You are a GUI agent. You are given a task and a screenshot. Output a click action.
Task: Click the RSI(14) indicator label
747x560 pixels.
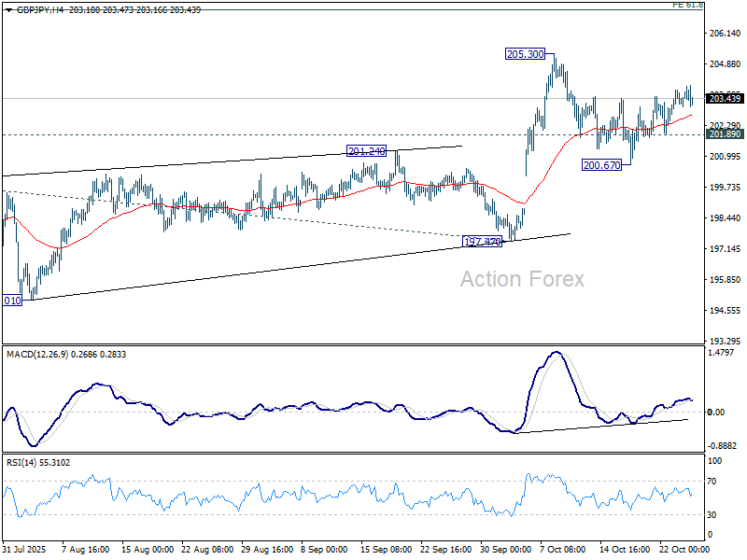[x=23, y=462]
